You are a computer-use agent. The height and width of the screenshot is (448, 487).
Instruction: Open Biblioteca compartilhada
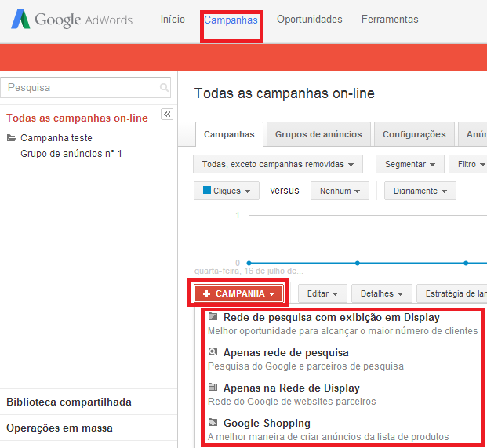(69, 402)
